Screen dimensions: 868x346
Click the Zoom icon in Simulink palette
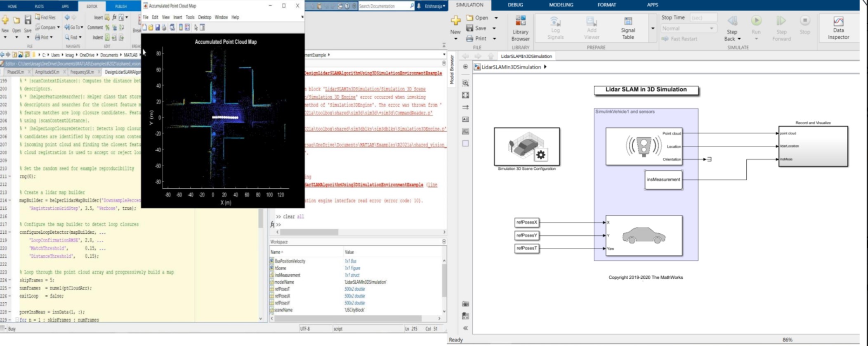click(465, 83)
